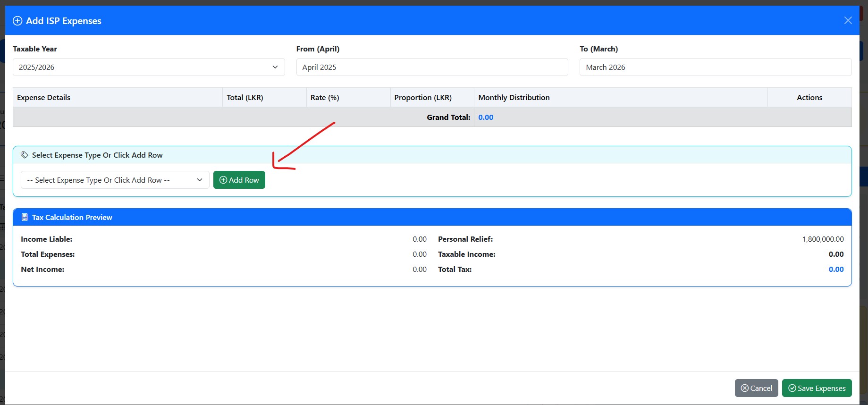Click the To (March) date field
Screen dimensions: 868x405
tap(715, 67)
